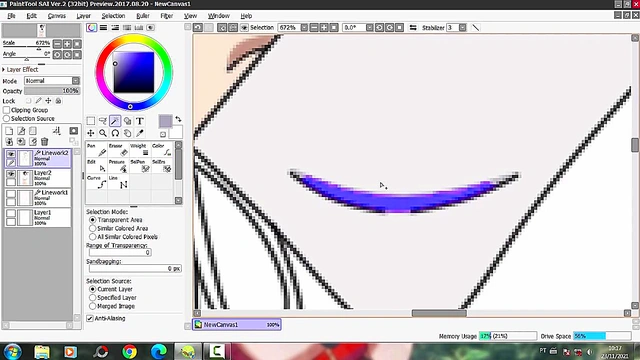Open the Window menu
640x360 pixels.
[x=219, y=16]
